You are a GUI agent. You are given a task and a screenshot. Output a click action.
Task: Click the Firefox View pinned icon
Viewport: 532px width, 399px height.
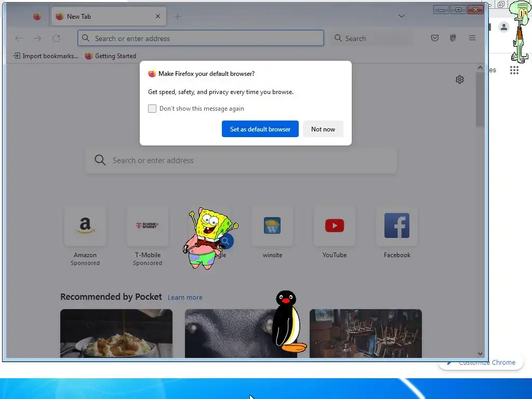coord(37,16)
